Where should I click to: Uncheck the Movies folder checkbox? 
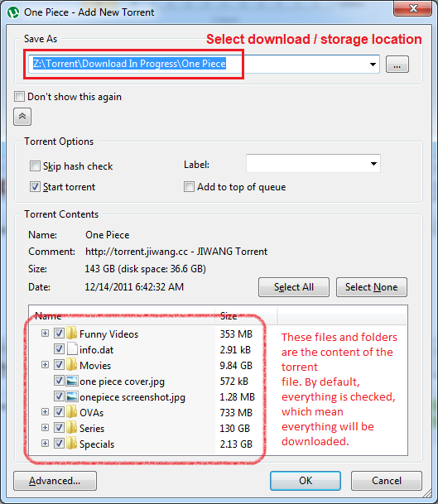pyautogui.click(x=59, y=364)
